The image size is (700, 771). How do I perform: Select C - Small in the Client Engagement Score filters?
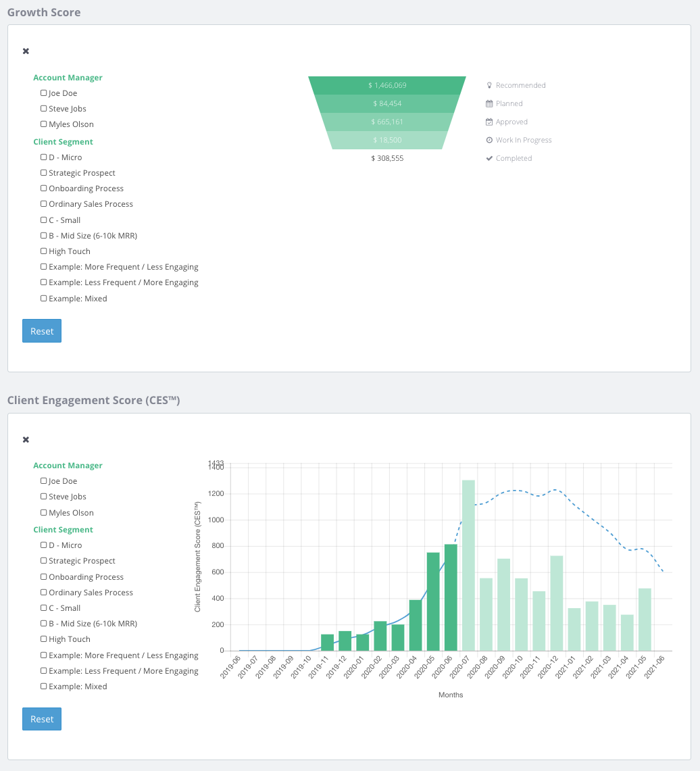point(44,608)
